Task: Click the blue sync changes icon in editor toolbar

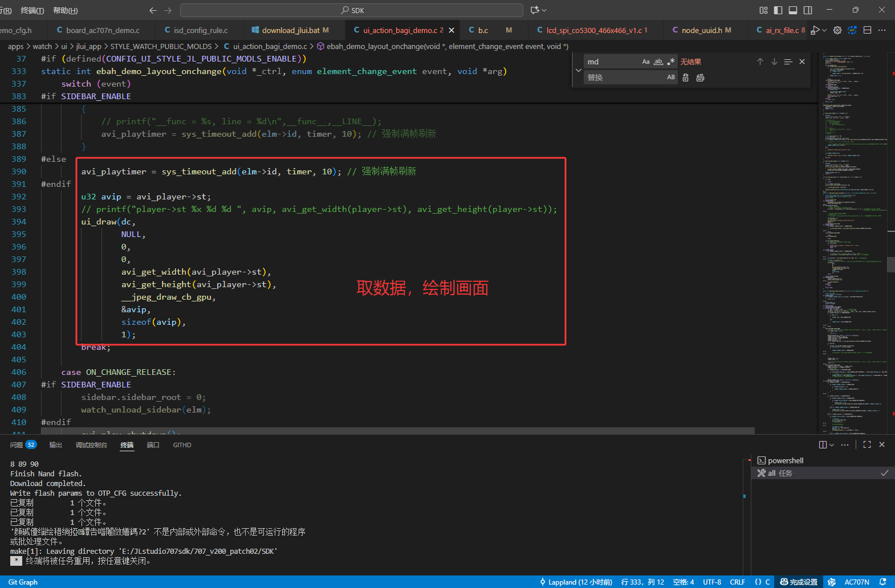Action: click(x=852, y=30)
